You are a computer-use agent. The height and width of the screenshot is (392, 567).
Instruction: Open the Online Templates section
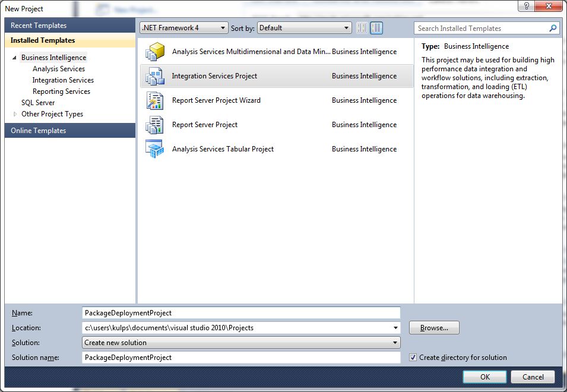coord(70,130)
